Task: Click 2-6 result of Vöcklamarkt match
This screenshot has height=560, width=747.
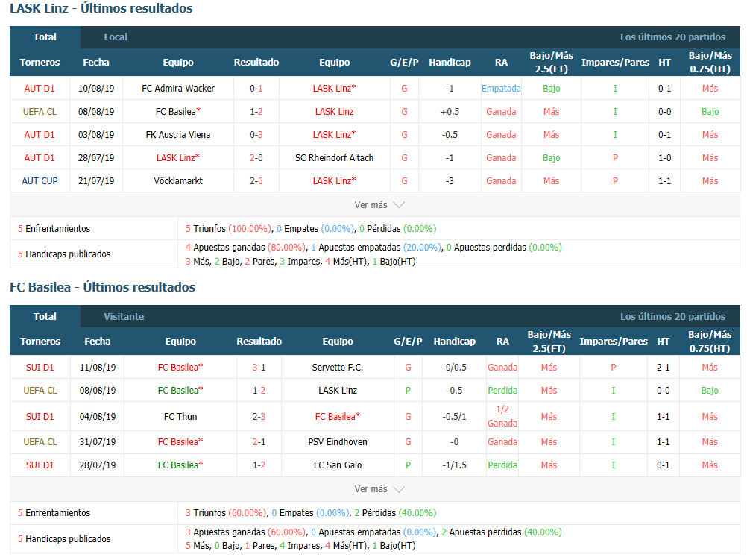Action: click(x=256, y=181)
